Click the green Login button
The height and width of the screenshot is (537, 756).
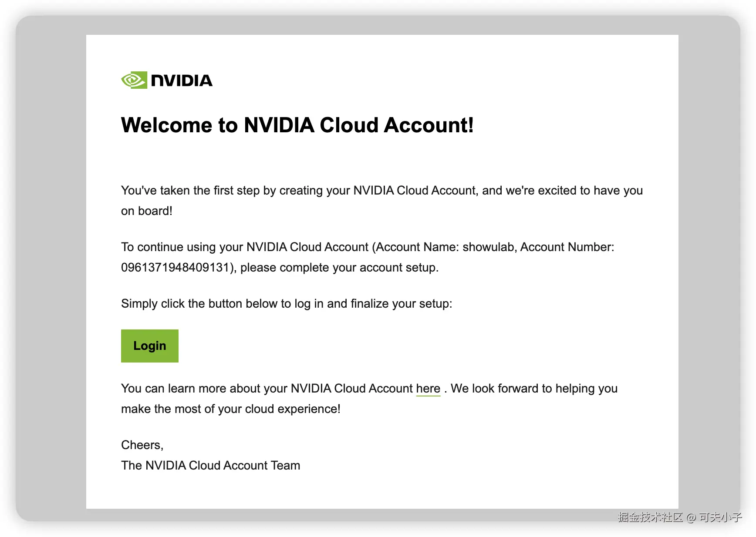pyautogui.click(x=150, y=346)
